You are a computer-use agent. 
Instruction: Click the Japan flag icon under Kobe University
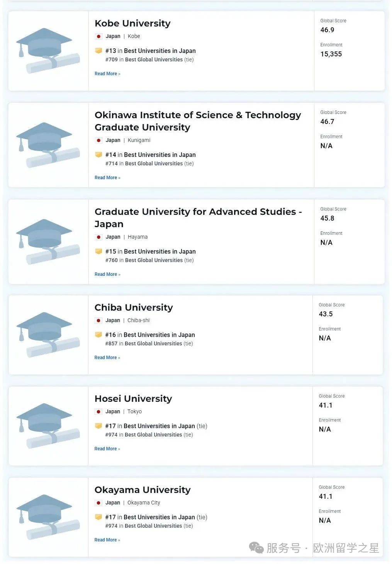pos(99,36)
